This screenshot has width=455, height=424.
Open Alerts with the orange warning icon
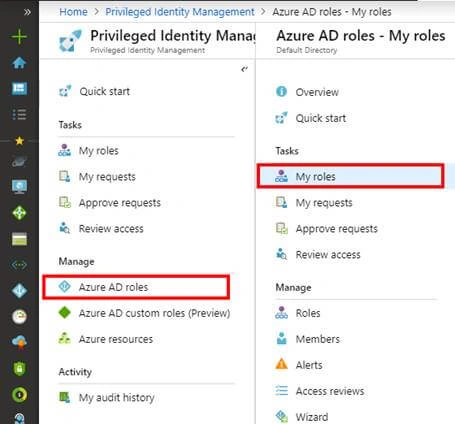pyautogui.click(x=299, y=365)
